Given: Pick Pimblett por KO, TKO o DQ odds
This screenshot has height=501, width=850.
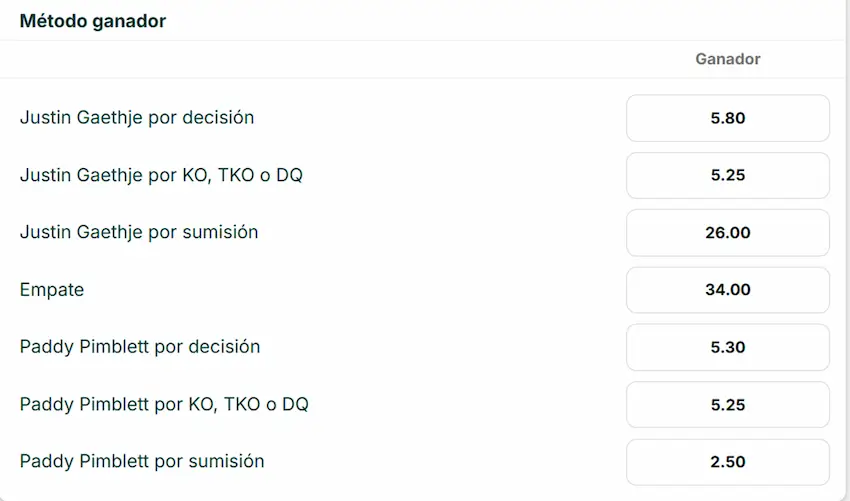Looking at the screenshot, I should [x=727, y=405].
